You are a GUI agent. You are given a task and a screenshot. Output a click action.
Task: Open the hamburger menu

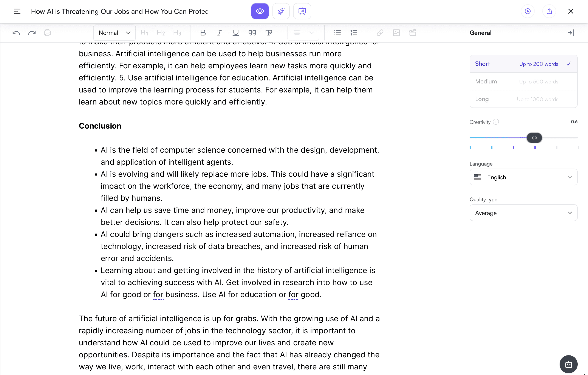click(17, 11)
